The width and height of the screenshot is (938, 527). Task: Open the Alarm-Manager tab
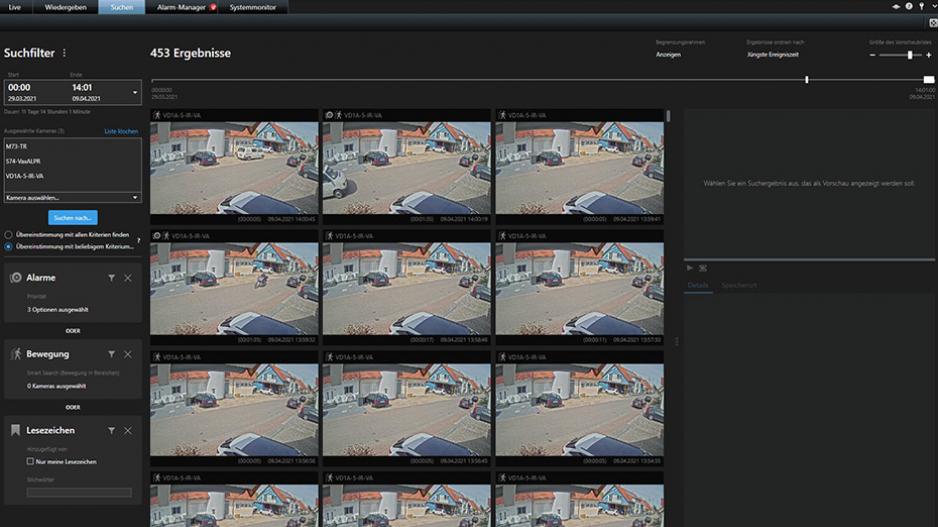coord(181,7)
